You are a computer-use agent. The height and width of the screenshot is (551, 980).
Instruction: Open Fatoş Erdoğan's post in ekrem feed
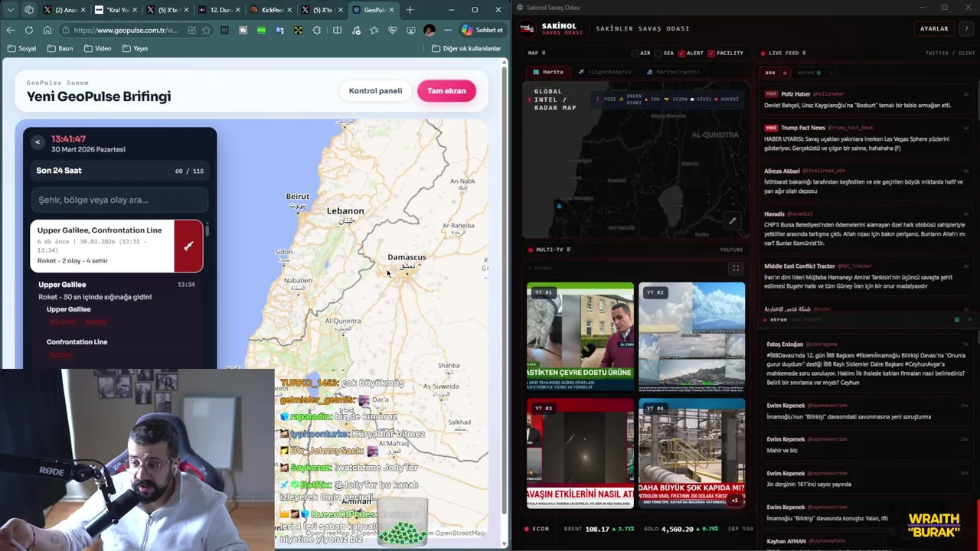(865, 364)
